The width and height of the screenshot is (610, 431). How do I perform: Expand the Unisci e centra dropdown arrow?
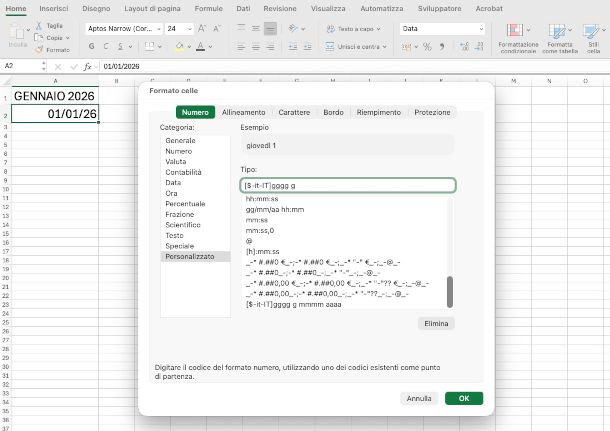coord(384,47)
